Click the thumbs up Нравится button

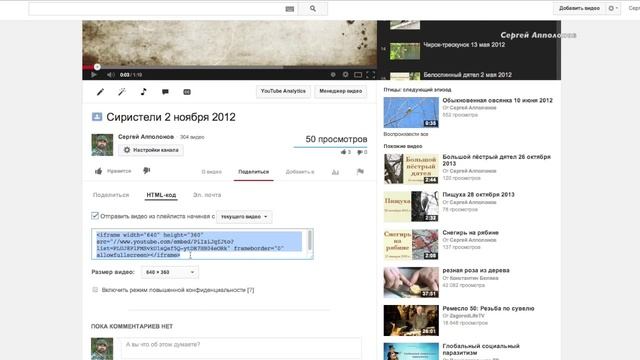113,171
